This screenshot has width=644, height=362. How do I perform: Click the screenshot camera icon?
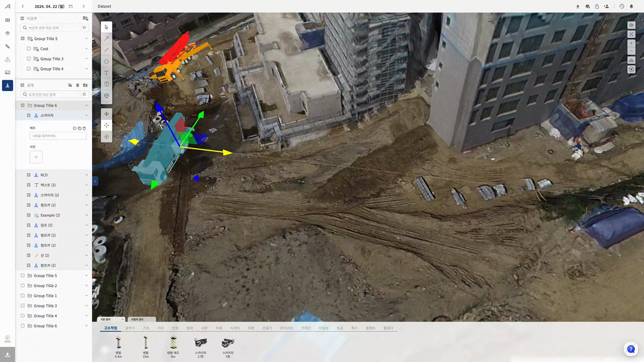(631, 25)
